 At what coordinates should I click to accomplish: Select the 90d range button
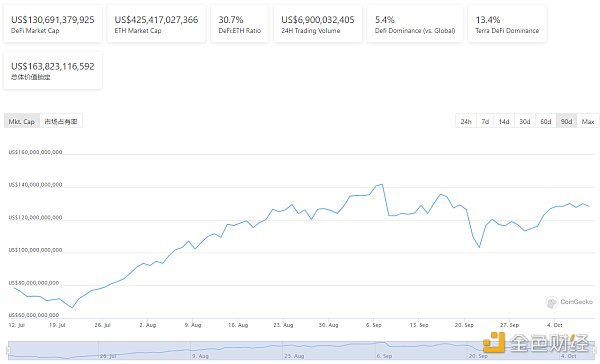click(x=566, y=121)
